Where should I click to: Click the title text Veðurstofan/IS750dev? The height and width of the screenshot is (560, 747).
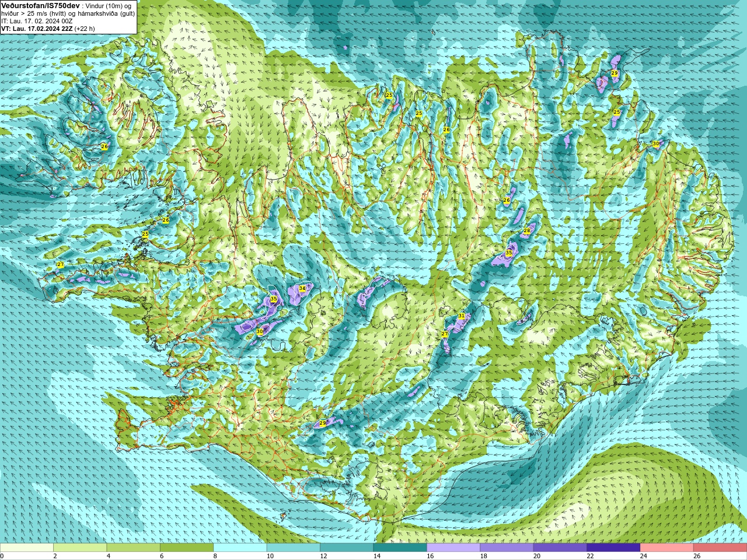coord(40,5)
